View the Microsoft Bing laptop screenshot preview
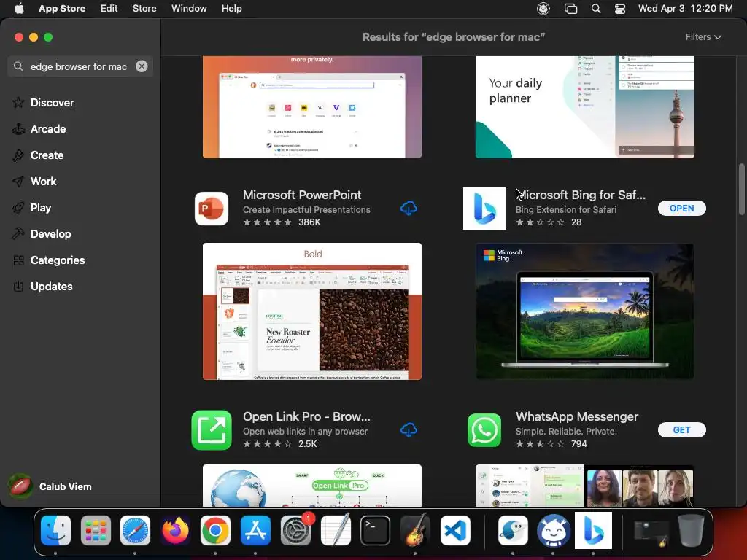Viewport: 747px width, 560px height. coord(584,311)
